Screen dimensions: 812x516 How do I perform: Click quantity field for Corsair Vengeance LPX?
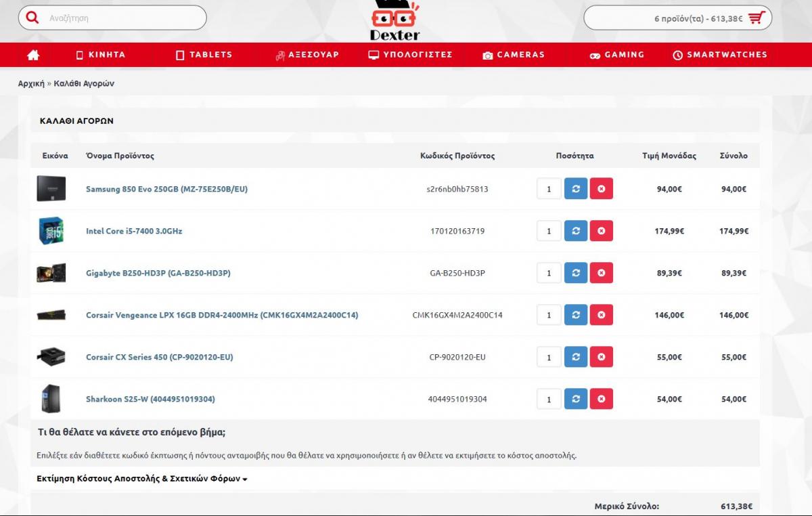click(x=549, y=315)
